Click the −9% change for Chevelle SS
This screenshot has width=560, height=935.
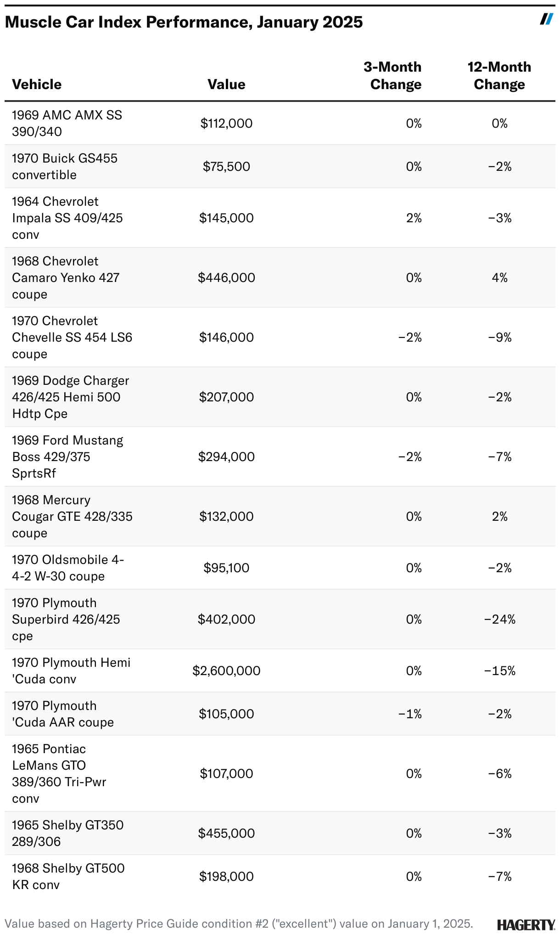coord(499,338)
